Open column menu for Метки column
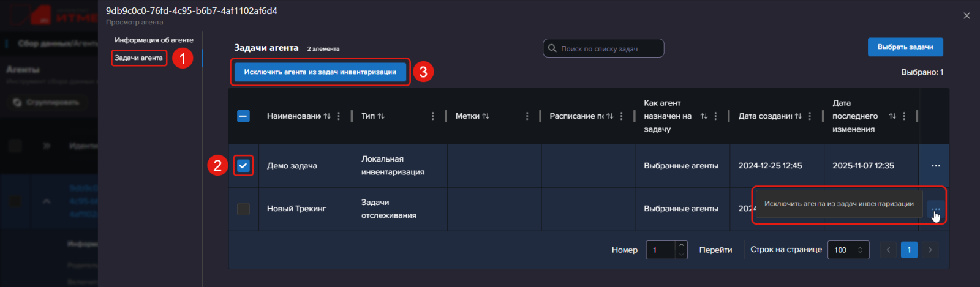 point(527,116)
